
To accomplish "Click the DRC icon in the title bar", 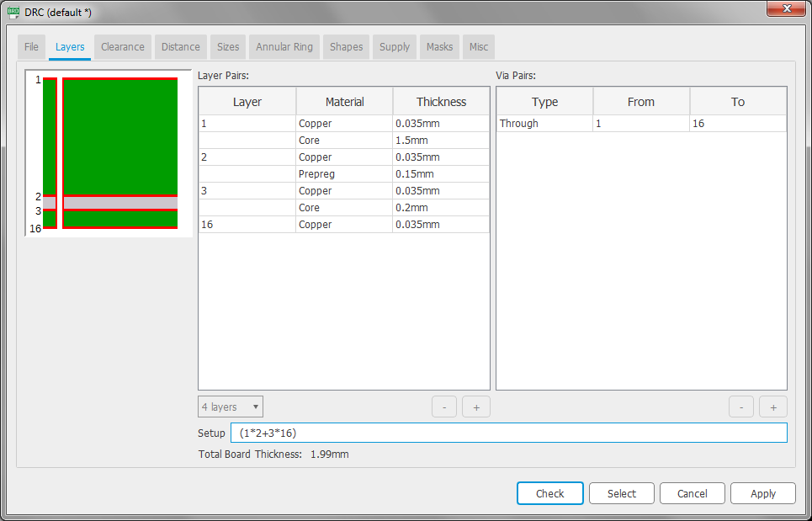I will click(x=13, y=13).
